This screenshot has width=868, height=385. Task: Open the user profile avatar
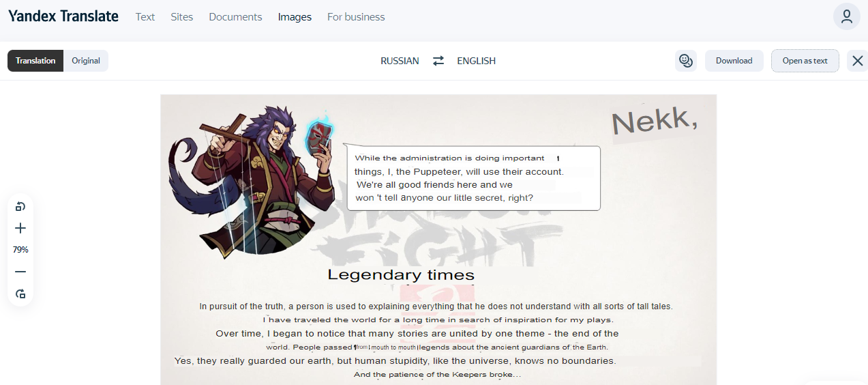click(847, 16)
